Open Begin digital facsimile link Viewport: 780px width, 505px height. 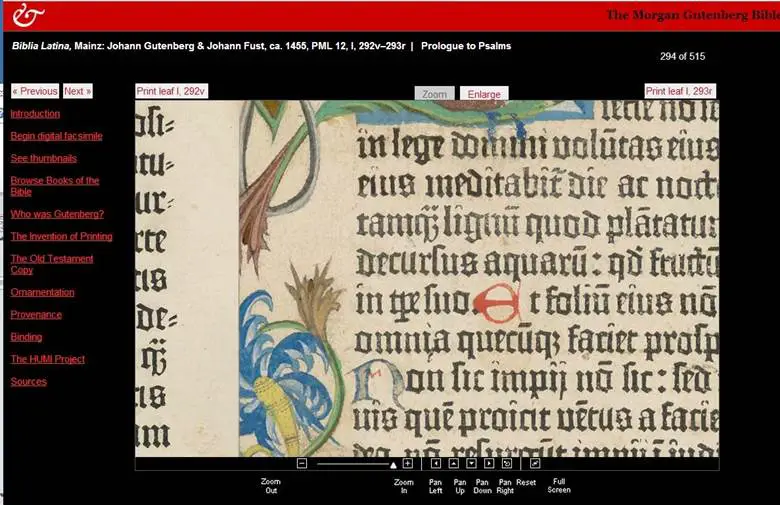56,136
